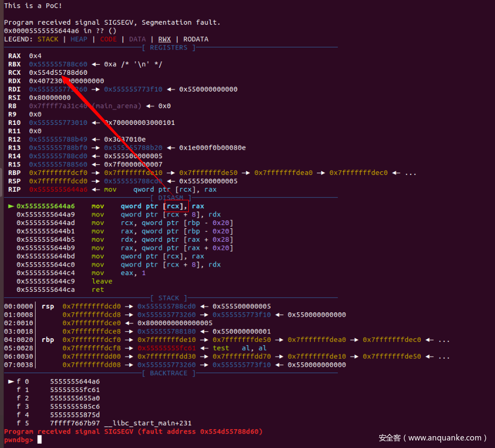
Task: Click R12 value 0x555555788b49
Action: tap(58, 139)
